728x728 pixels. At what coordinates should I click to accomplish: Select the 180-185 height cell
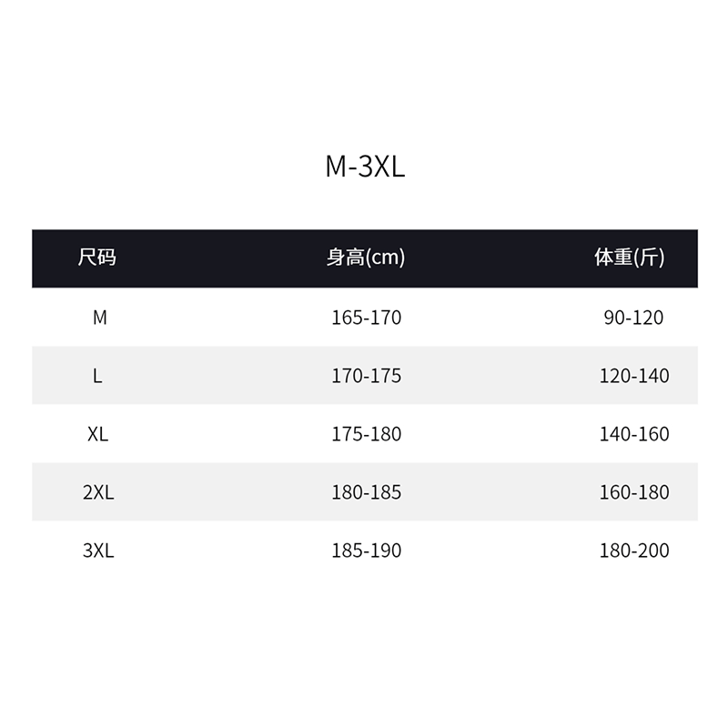pyautogui.click(x=366, y=492)
